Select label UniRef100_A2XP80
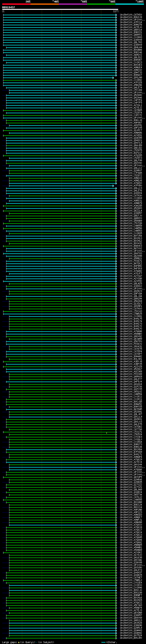The height and width of the screenshot is (644, 146). [131, 281]
